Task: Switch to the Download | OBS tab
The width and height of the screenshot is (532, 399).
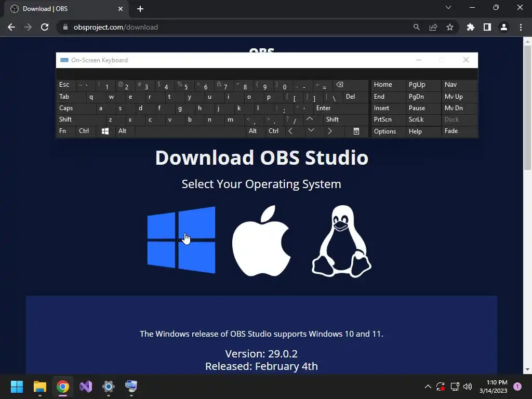Action: 66,9
